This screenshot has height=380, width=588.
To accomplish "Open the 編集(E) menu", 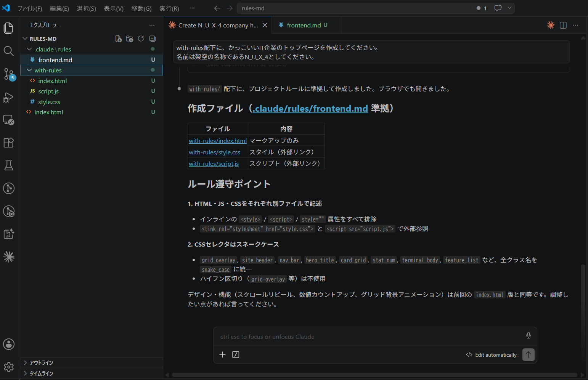I will click(59, 8).
